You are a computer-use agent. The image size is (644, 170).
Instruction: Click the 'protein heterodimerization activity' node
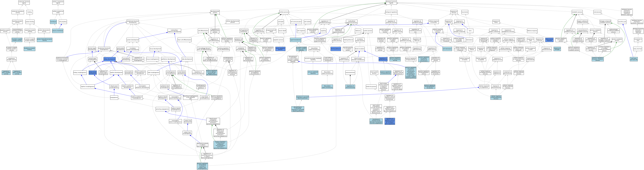tap(44, 40)
